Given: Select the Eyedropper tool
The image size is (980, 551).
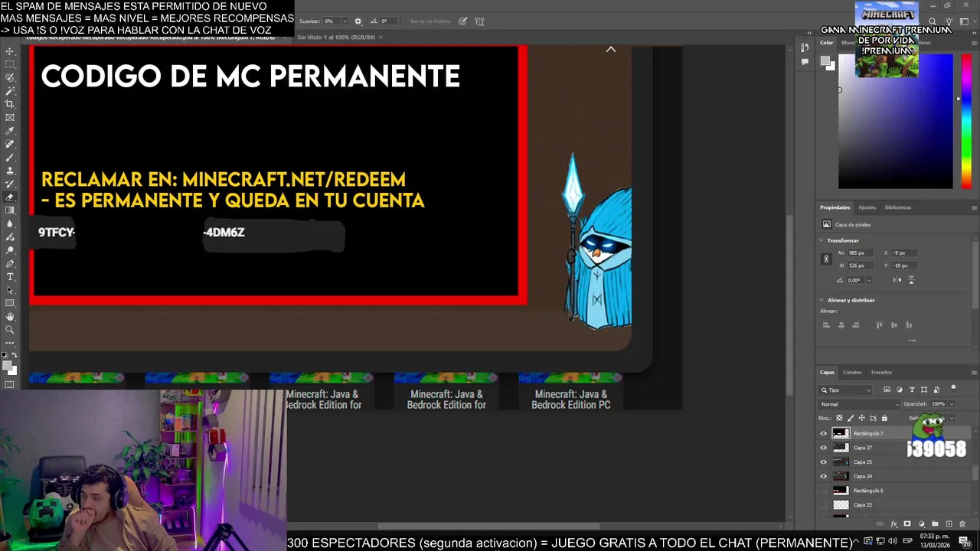Looking at the screenshot, I should (10, 130).
